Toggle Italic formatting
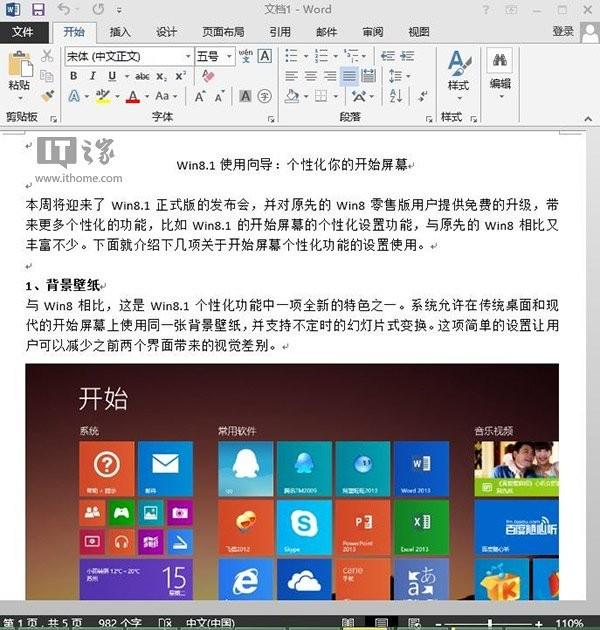Image resolution: width=600 pixels, height=630 pixels. pos(92,76)
